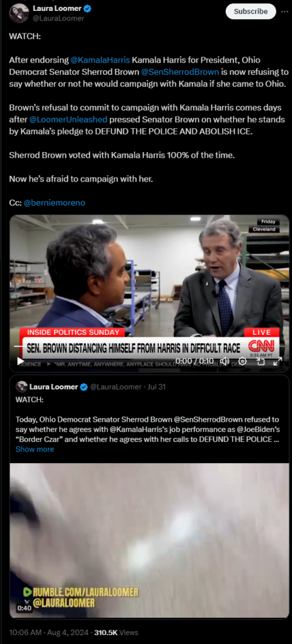Mute the video volume speaker icon

tap(224, 361)
